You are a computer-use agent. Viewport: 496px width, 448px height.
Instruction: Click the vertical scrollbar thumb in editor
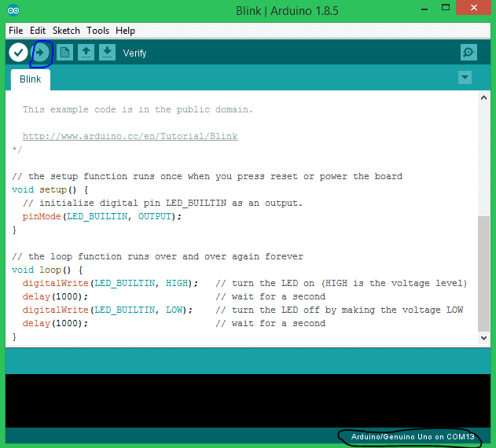pos(483,274)
